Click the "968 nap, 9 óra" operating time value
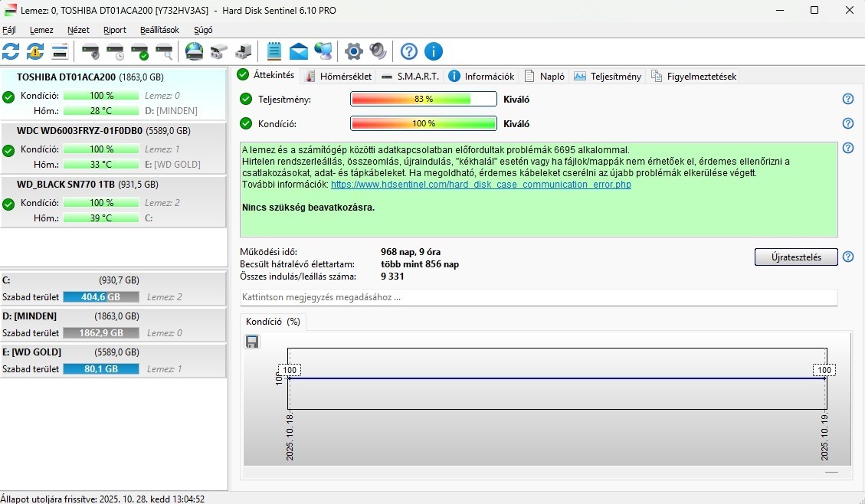Viewport: 865px width, 504px height. tap(411, 252)
